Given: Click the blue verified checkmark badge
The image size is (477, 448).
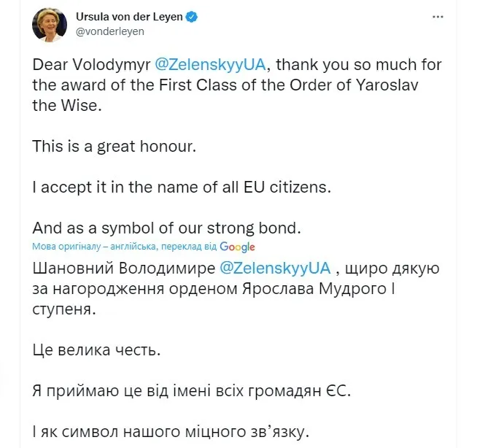Looking at the screenshot, I should click(x=190, y=15).
